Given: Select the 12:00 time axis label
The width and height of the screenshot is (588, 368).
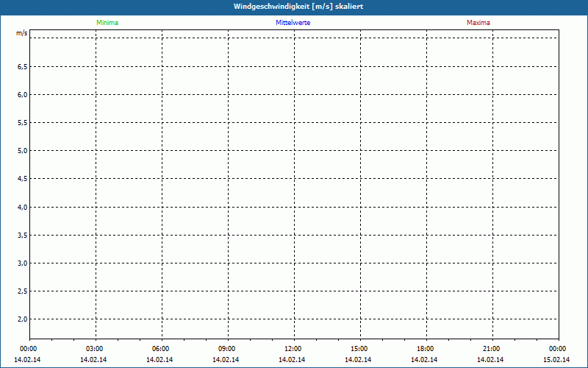Looking at the screenshot, I should point(293,349).
